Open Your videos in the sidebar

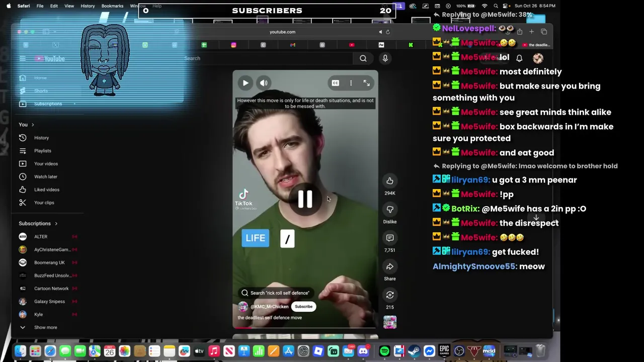point(45,164)
